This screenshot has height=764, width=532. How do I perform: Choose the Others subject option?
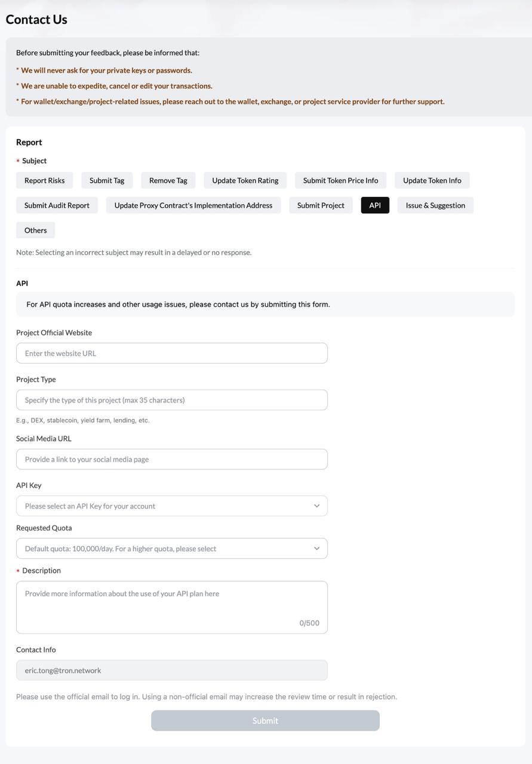pos(35,230)
